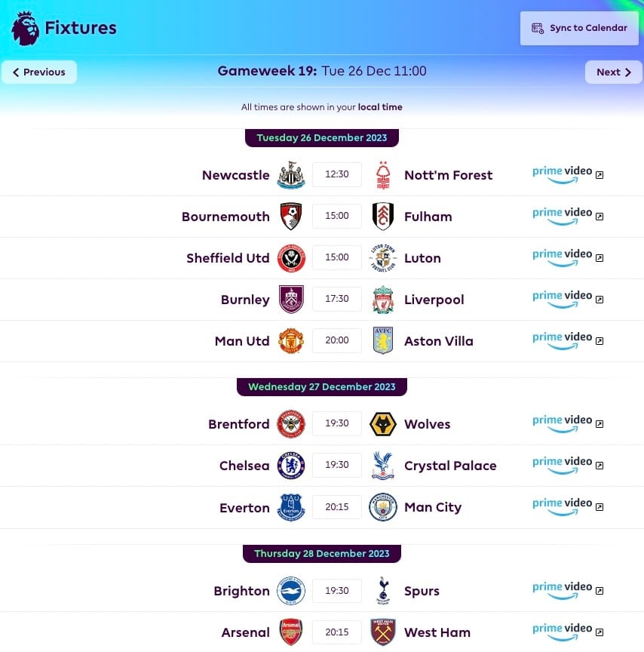
Task: Click the Spurs cockerel crest
Action: [382, 590]
